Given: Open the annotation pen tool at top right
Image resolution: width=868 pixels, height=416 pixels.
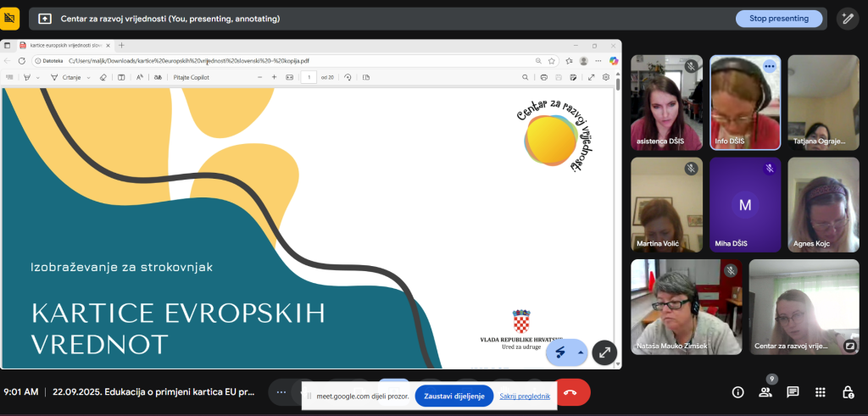Looking at the screenshot, I should pos(848,19).
